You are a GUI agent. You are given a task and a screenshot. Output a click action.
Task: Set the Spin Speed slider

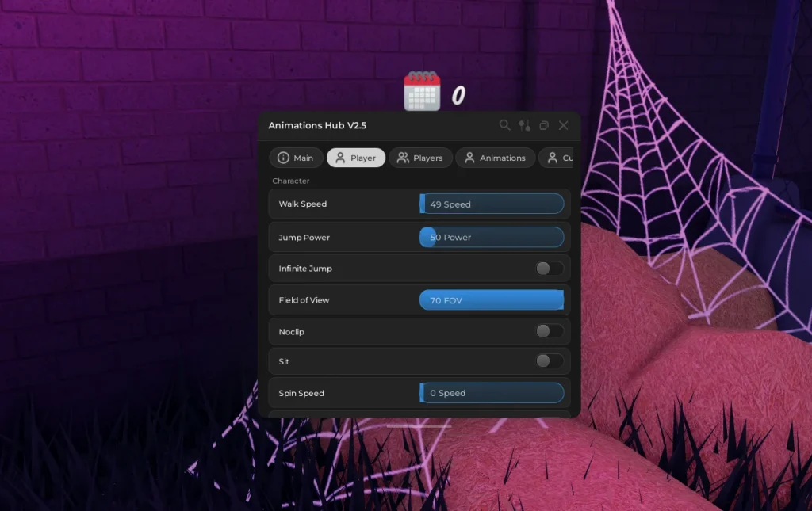(x=492, y=393)
